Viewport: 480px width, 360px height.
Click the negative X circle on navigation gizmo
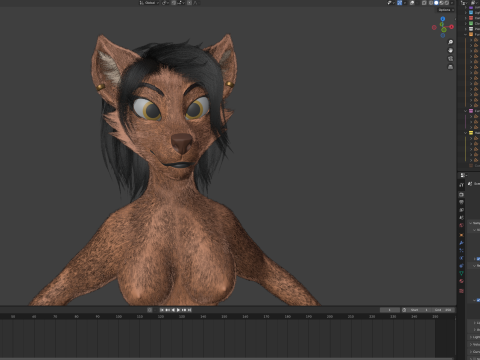coord(434,27)
